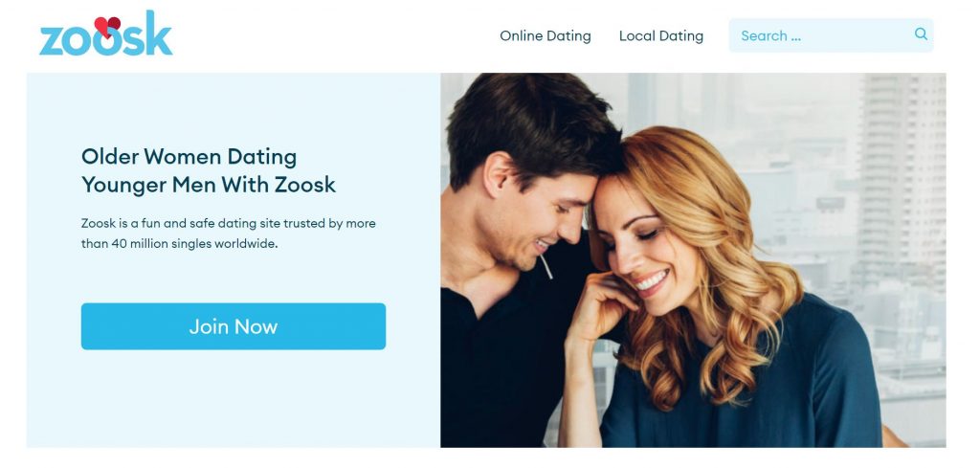Open the Online Dating menu item
The width and height of the screenshot is (980, 468).
[545, 35]
